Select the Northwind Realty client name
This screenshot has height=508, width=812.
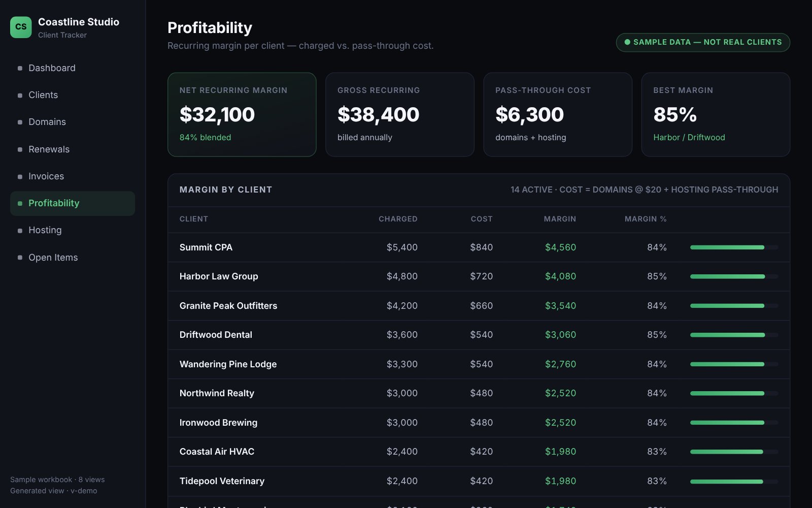(x=217, y=393)
